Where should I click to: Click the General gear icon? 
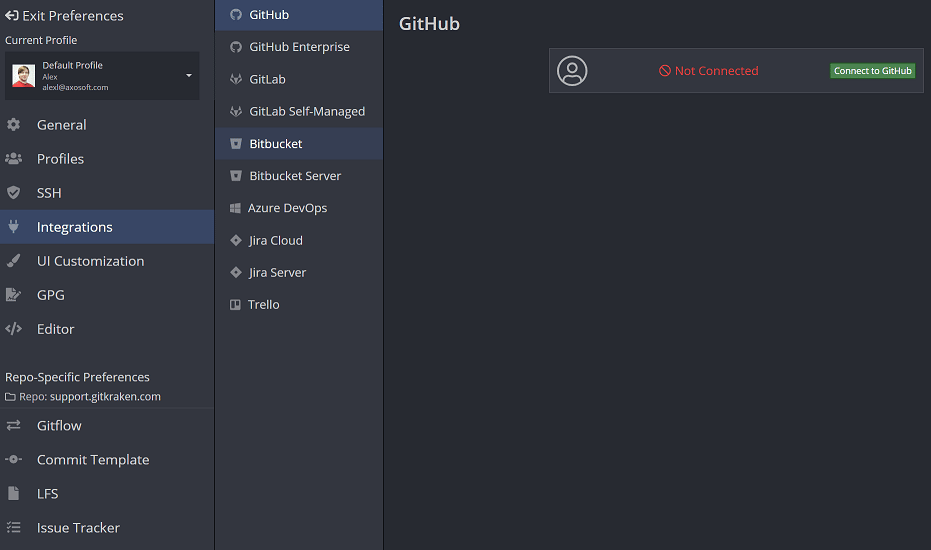[x=14, y=125]
